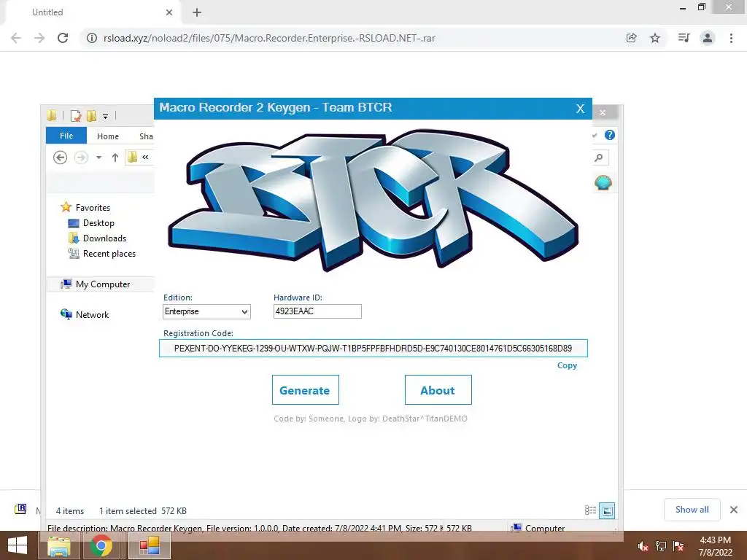Click the new folder quick access icon

pos(91,116)
